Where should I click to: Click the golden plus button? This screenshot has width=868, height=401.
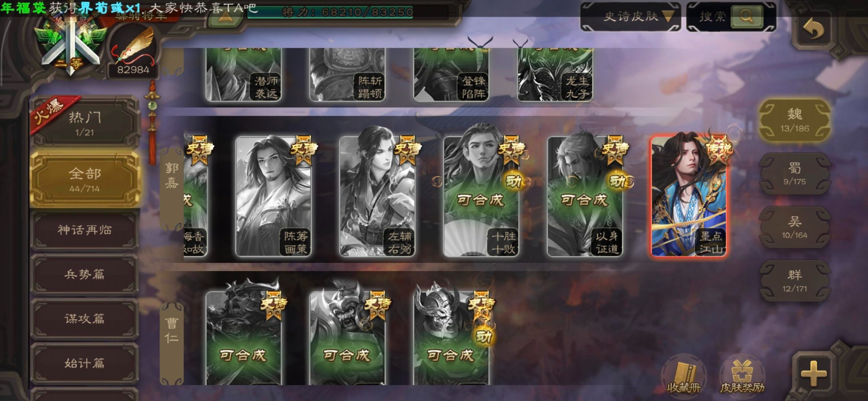coord(814,374)
